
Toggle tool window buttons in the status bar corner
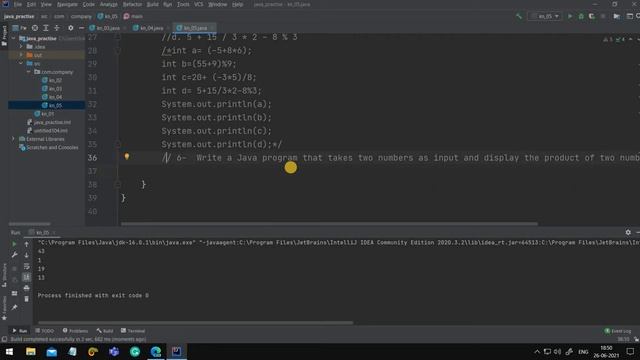pyautogui.click(x=4, y=339)
